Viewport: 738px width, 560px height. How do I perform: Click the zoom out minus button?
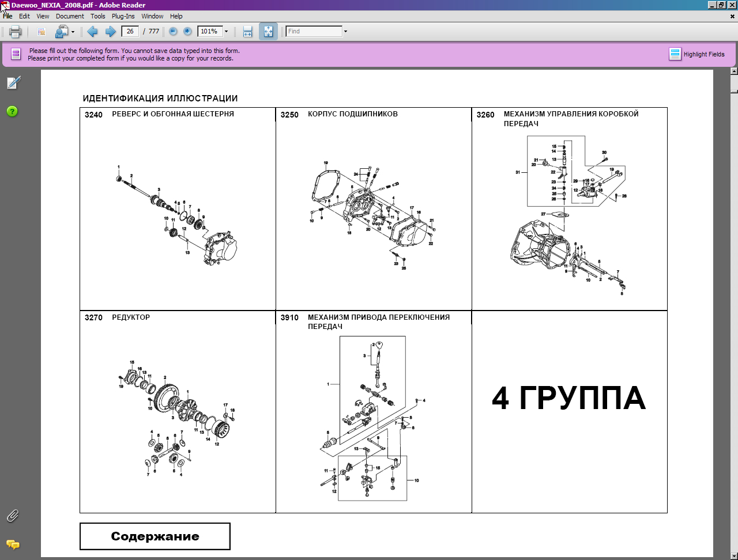pyautogui.click(x=173, y=32)
